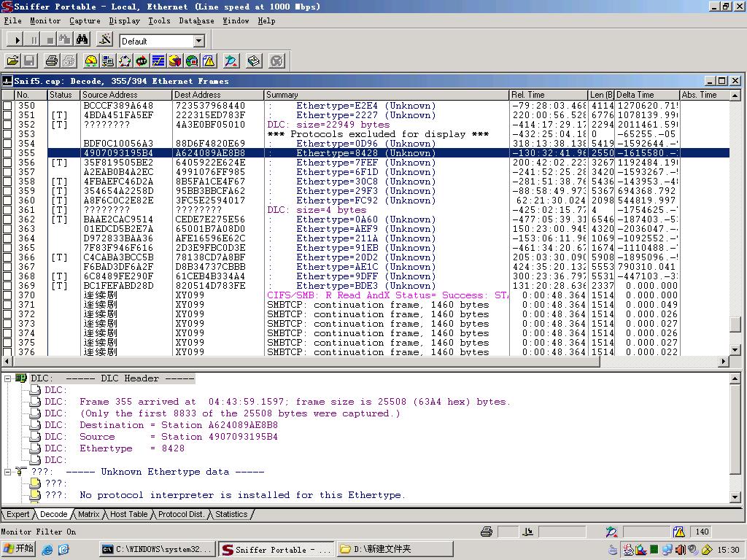Open a capture file via folder icon
Image resolution: width=747 pixels, height=560 pixels.
12,61
